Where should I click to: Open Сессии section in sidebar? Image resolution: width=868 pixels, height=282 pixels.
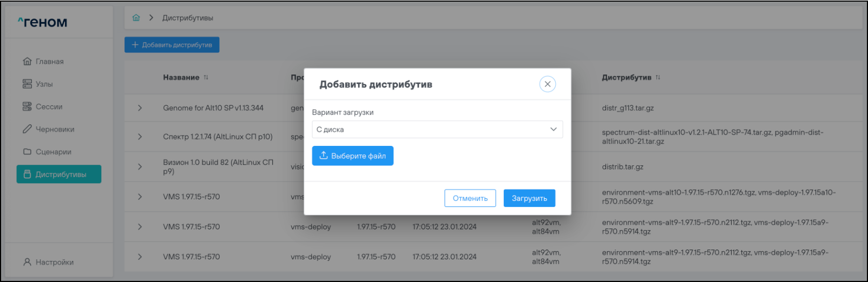(49, 107)
